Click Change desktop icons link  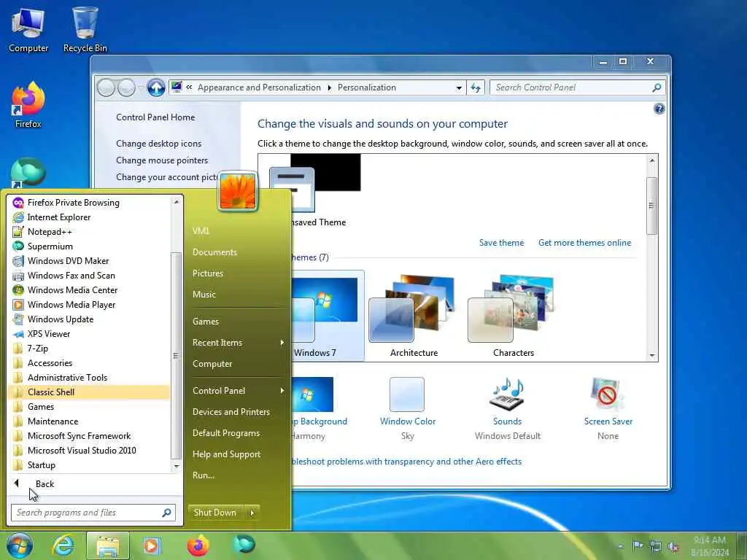(x=158, y=144)
